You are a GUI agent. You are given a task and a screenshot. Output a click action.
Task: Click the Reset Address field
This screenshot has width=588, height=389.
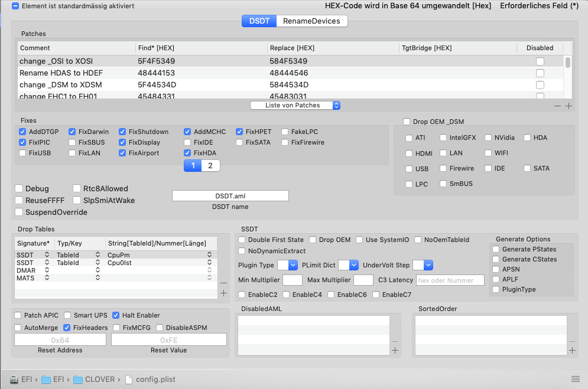[x=60, y=339]
